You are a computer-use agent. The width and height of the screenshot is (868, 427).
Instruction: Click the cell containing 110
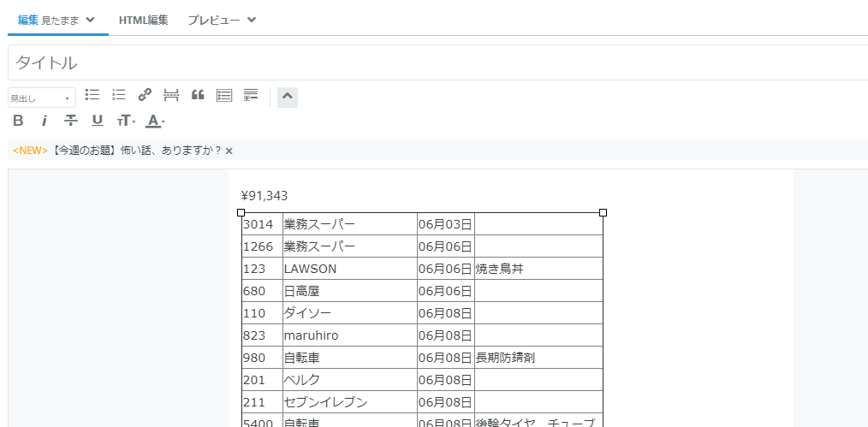coord(263,313)
